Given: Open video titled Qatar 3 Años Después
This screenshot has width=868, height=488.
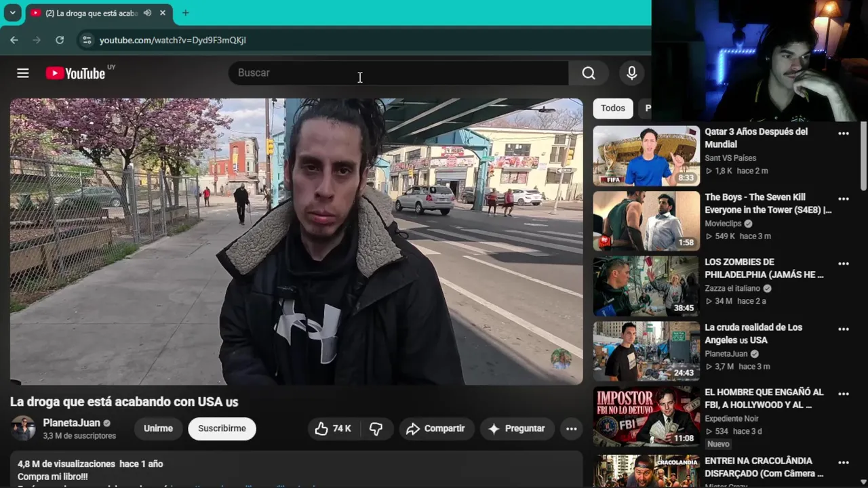Looking at the screenshot, I should click(756, 138).
